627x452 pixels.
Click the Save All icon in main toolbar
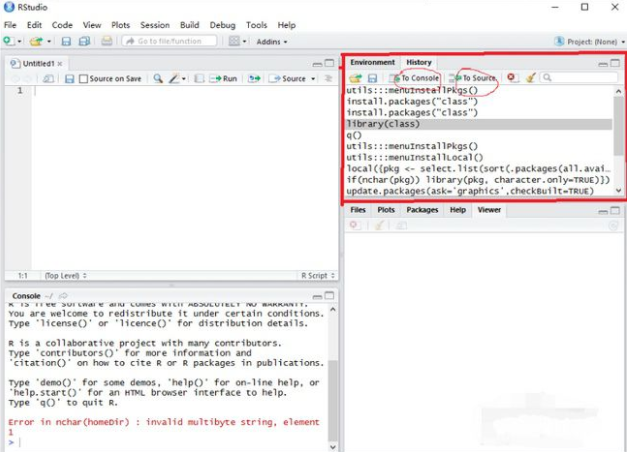click(x=83, y=41)
